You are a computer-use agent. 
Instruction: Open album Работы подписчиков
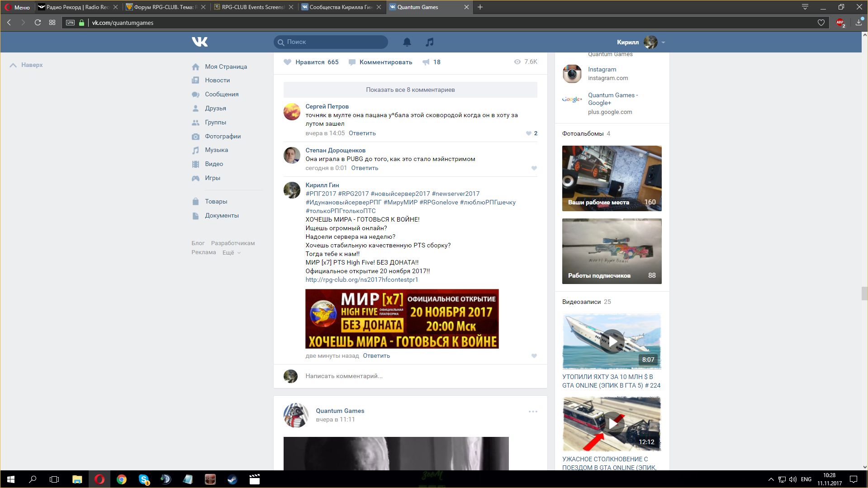point(612,251)
